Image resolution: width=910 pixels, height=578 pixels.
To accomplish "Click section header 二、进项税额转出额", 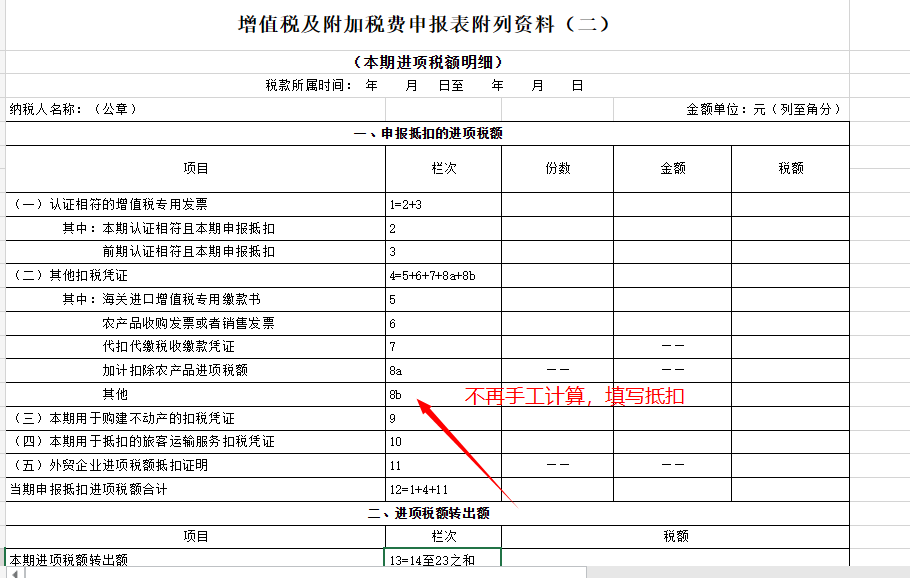I will point(427,514).
